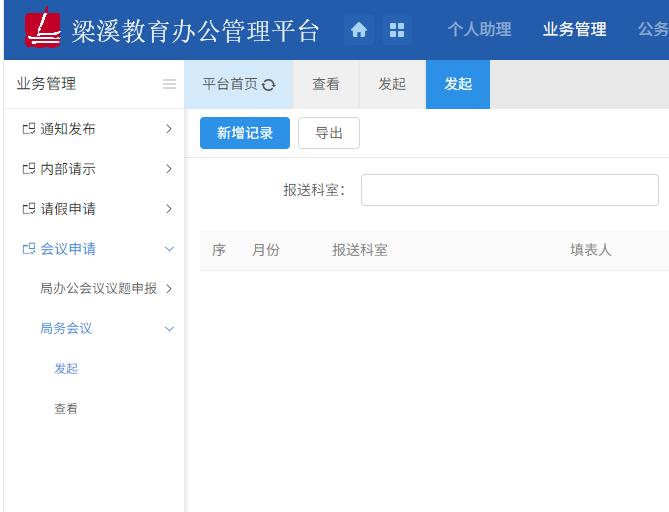Click the 业务管理 sidebar heading
Viewport: 669px width, 512px height.
click(47, 84)
